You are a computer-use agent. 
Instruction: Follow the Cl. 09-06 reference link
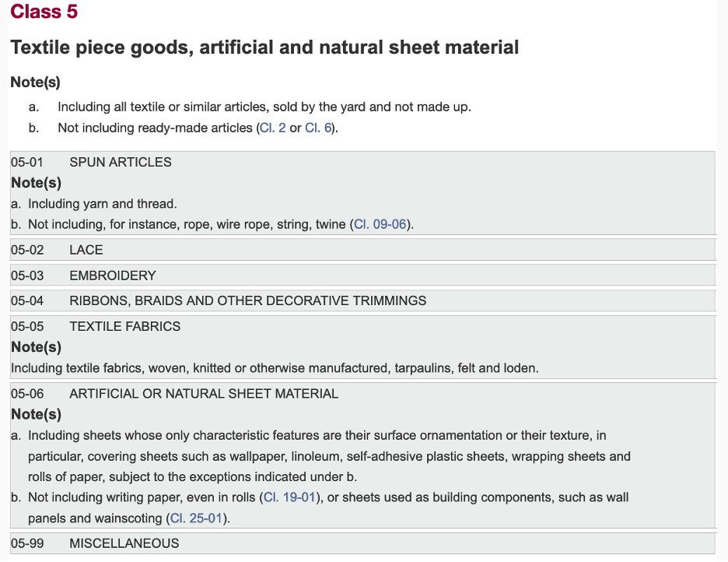coord(380,224)
